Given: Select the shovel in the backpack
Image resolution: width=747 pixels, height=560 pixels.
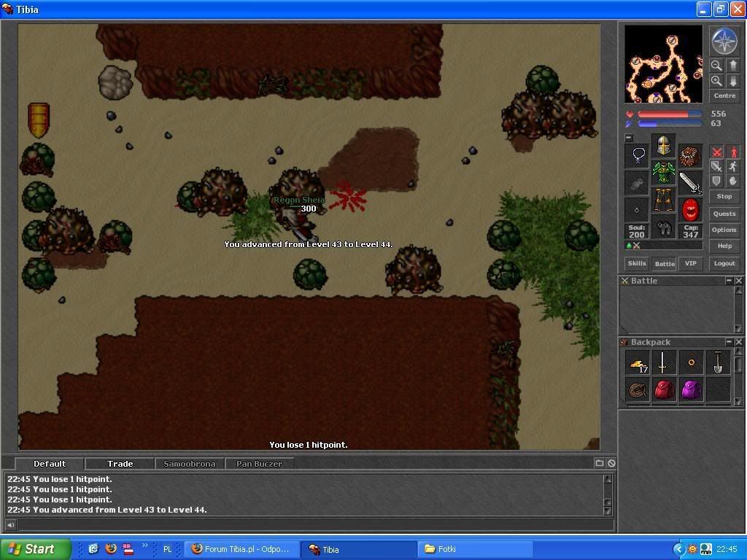Looking at the screenshot, I should tap(718, 364).
